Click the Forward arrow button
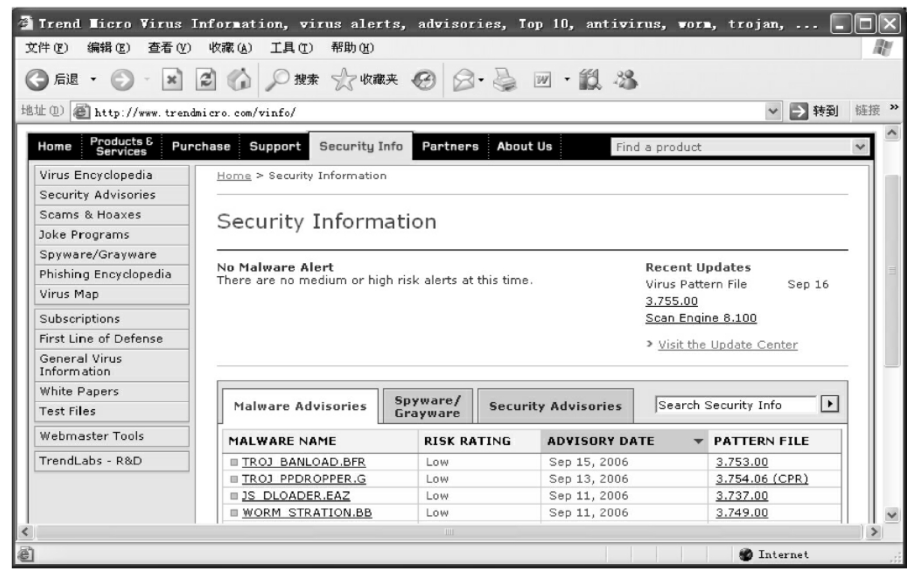Screen dimensions: 924x576 coord(122,80)
